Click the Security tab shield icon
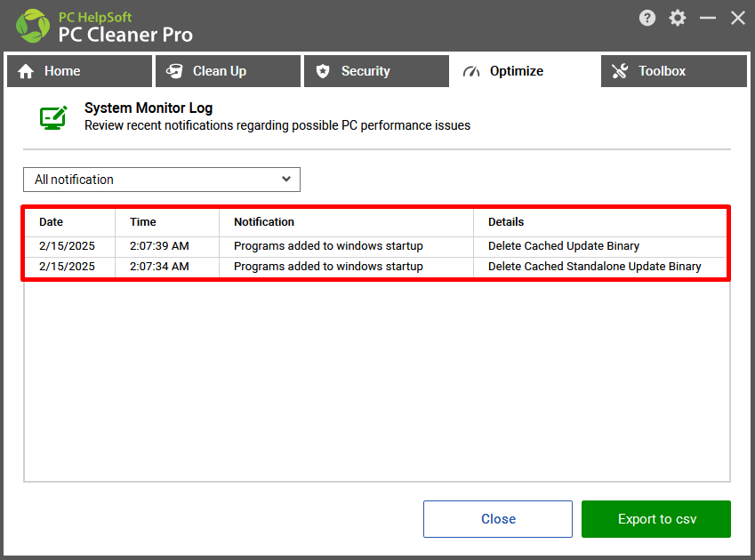The image size is (755, 560). coord(323,71)
